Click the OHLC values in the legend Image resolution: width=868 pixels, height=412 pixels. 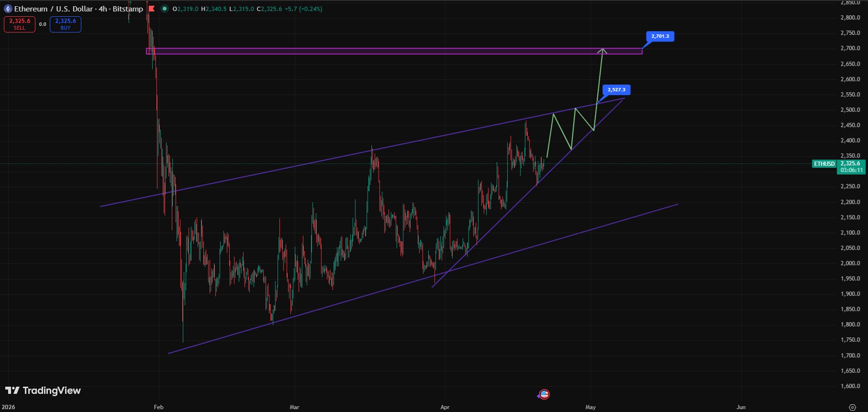(x=247, y=9)
